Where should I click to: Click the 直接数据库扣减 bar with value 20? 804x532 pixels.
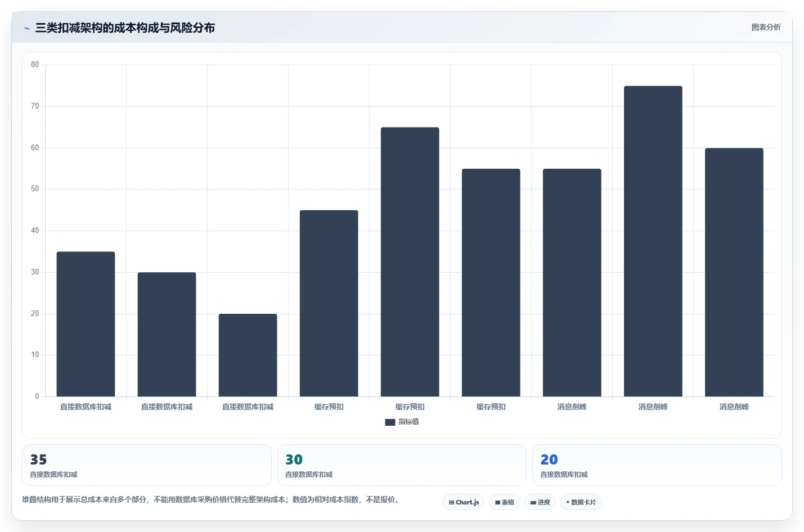(x=248, y=355)
